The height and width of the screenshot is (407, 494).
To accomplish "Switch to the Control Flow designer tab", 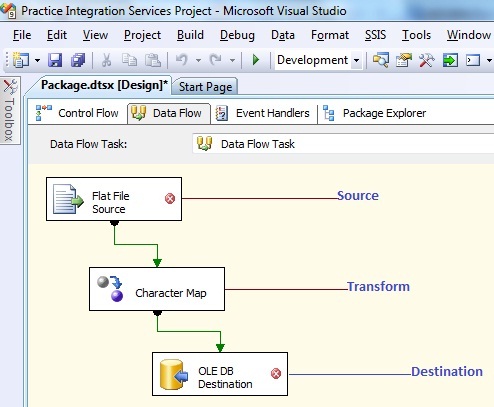I will pyautogui.click(x=77, y=113).
